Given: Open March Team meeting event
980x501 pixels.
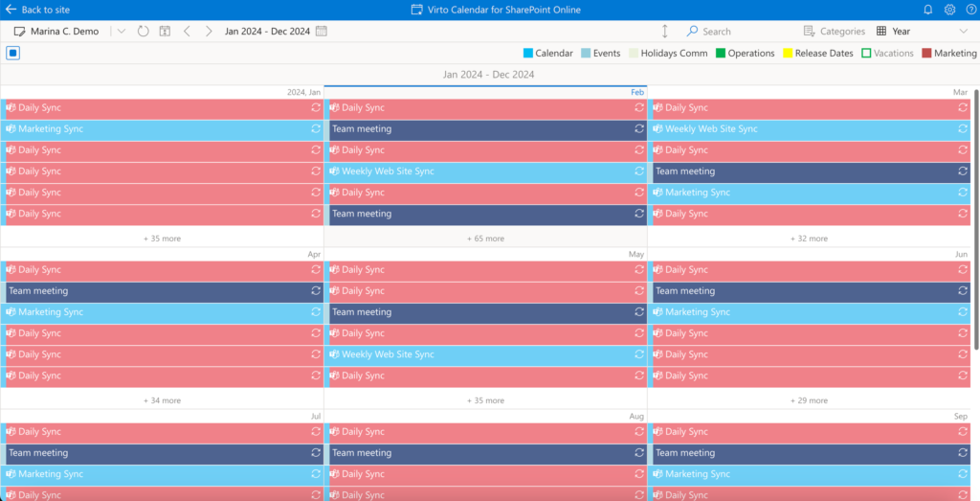Looking at the screenshot, I should tap(809, 171).
